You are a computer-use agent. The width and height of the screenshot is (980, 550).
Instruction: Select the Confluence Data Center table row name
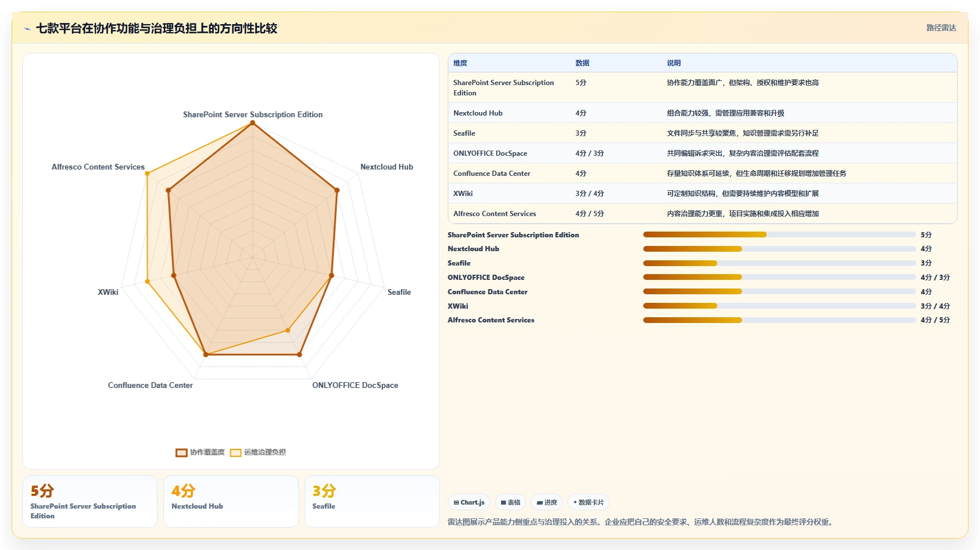492,174
